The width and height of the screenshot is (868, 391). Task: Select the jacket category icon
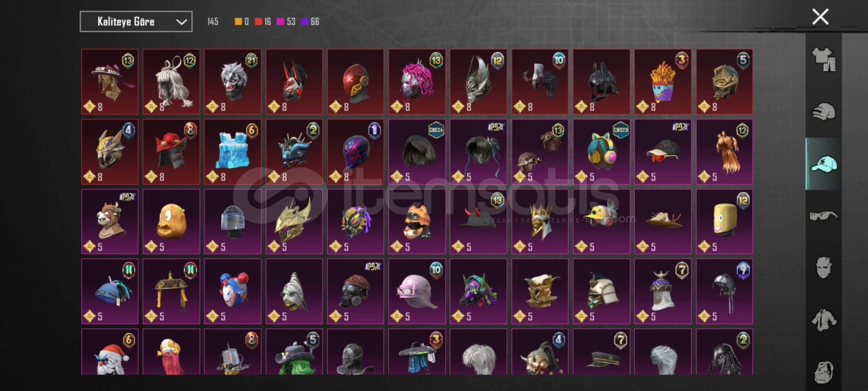824,320
